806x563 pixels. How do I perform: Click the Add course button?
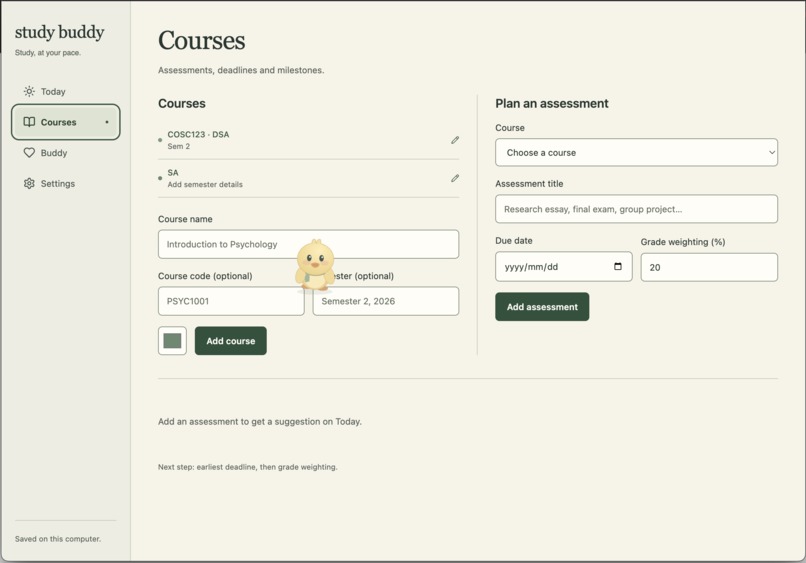230,341
